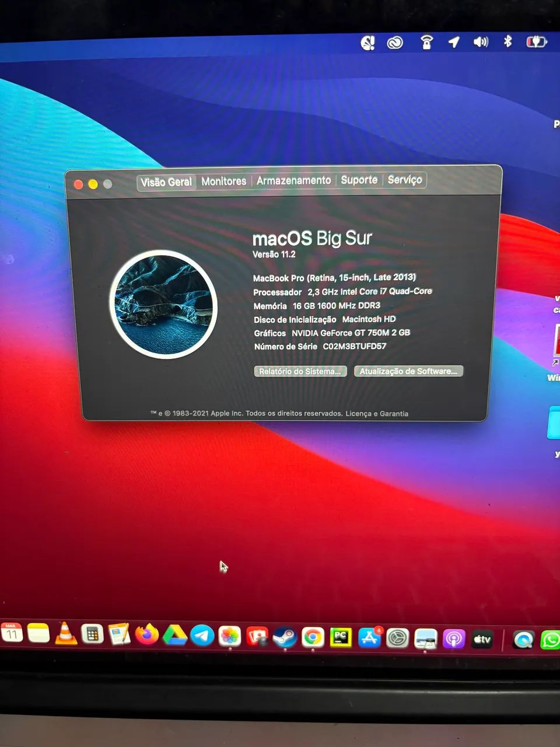Open the Calculator from the Dock

(92, 634)
